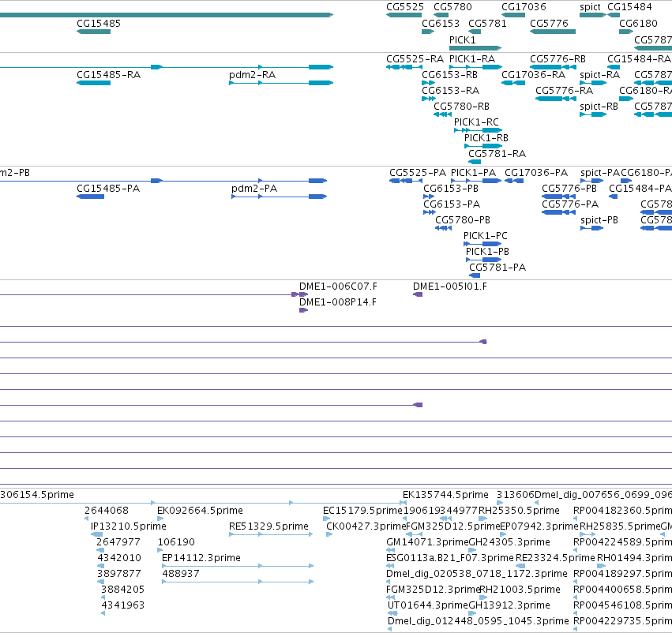The image size is (672, 633).
Task: Select the PICK1-RC transcript label
Action: 476,122
